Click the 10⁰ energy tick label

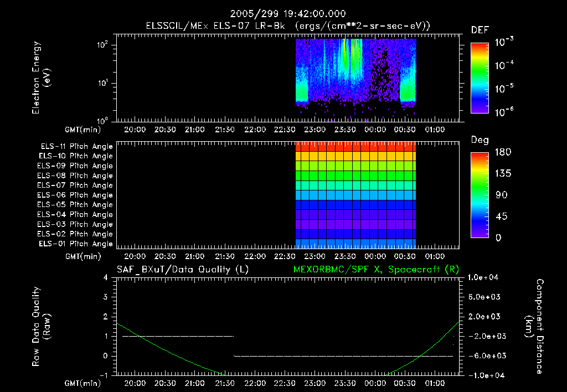[x=102, y=120]
